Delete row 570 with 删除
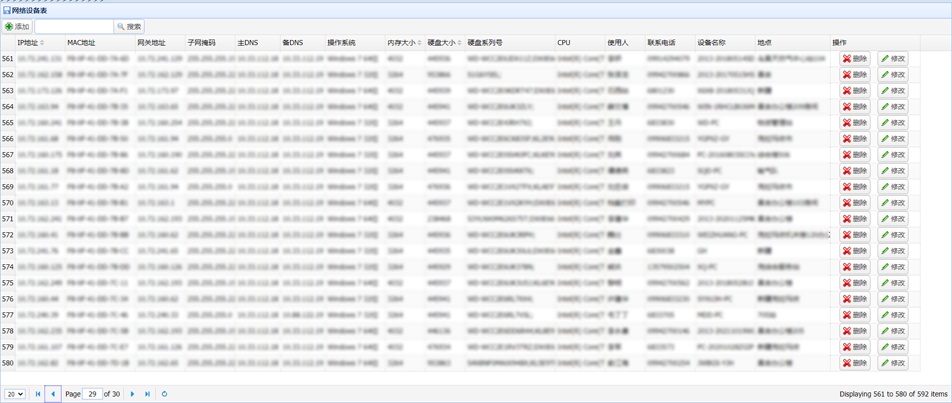Viewport: 952px width, 403px height. point(855,203)
